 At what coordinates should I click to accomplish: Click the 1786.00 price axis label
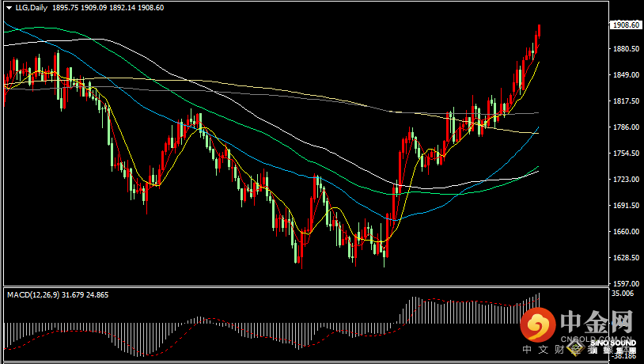pyautogui.click(x=625, y=127)
